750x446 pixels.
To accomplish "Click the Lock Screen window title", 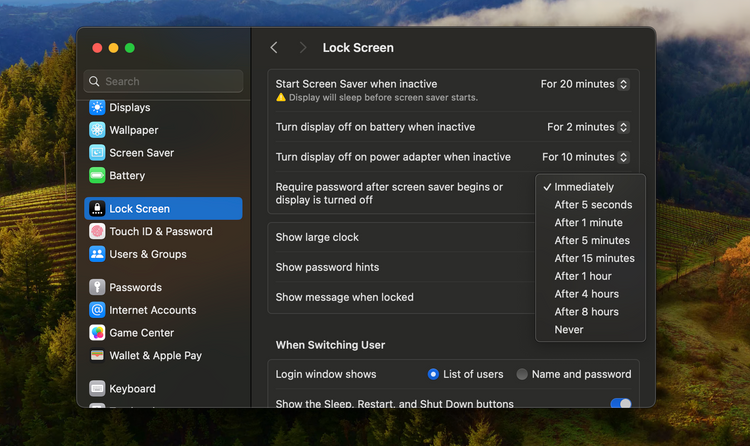I will (358, 48).
